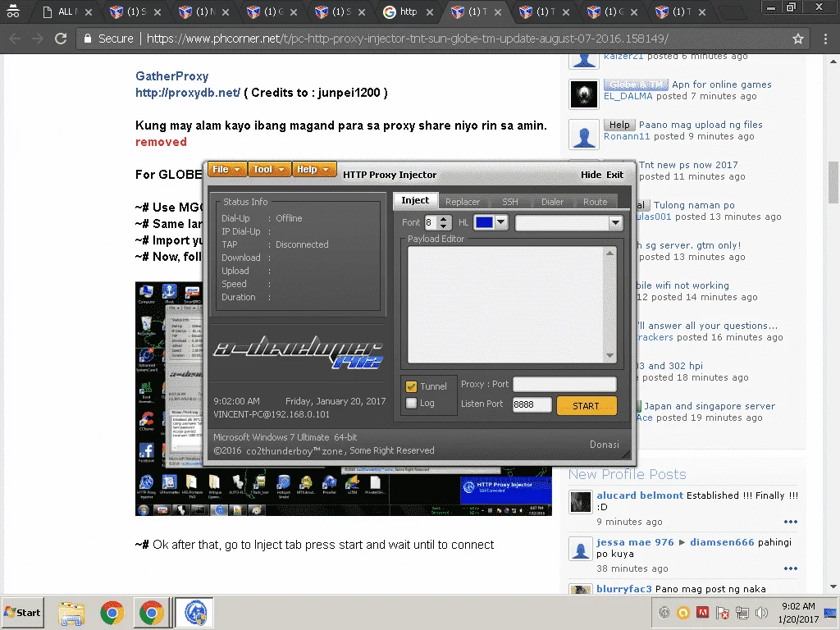Expand the empty combo box beside HL
The image size is (840, 630).
tap(615, 222)
